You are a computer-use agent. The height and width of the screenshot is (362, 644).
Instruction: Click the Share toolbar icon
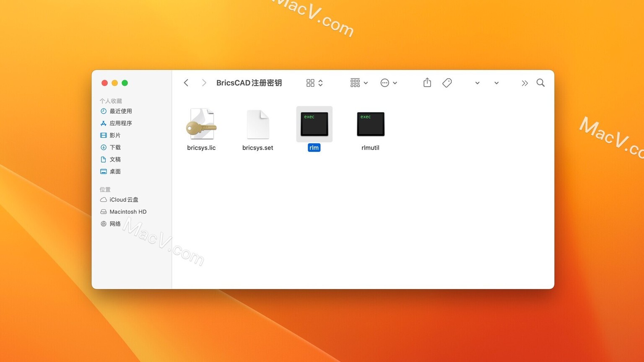point(427,83)
